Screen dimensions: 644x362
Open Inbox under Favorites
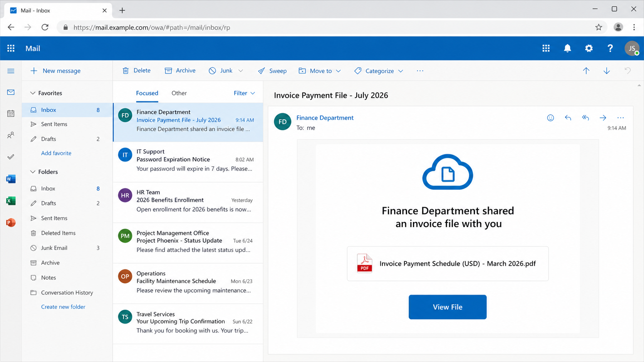click(x=67, y=110)
